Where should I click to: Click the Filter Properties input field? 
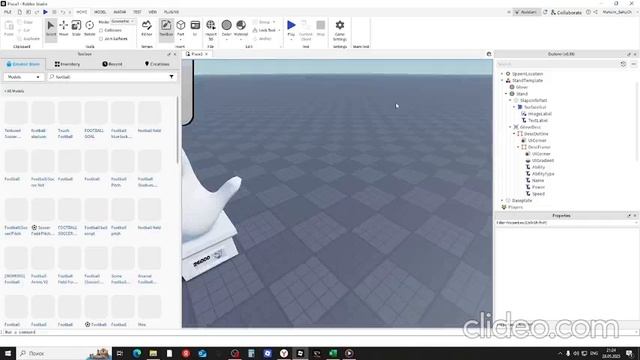pyautogui.click(x=567, y=223)
